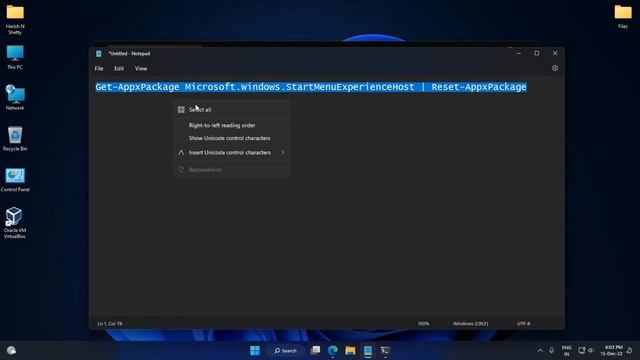The width and height of the screenshot is (640, 360).
Task: Choose Select all from context menu
Action: pyautogui.click(x=232, y=109)
